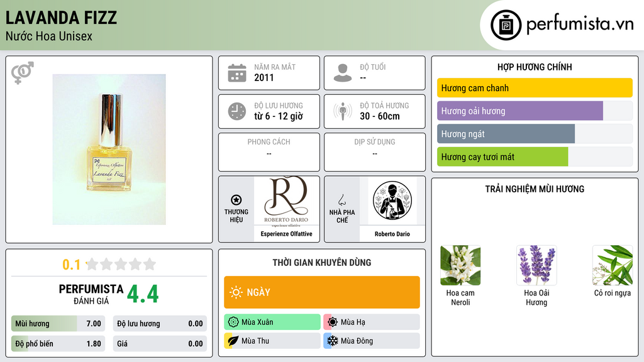Click the star badge icon above Thương hiệu
Viewport: 644px width, 362px height.
[x=236, y=200]
